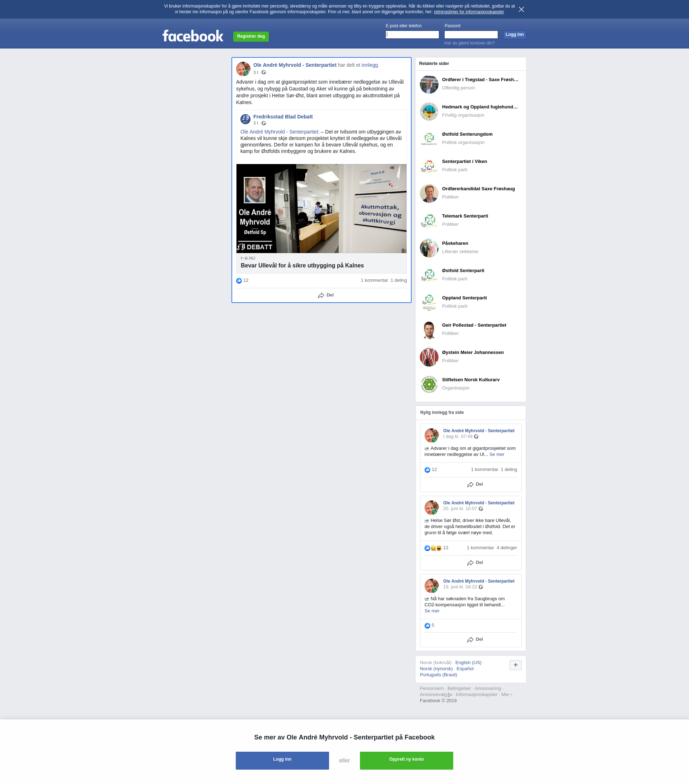Focus the E-post eller telefon field
Image resolution: width=689 pixels, height=784 pixels.
412,34
